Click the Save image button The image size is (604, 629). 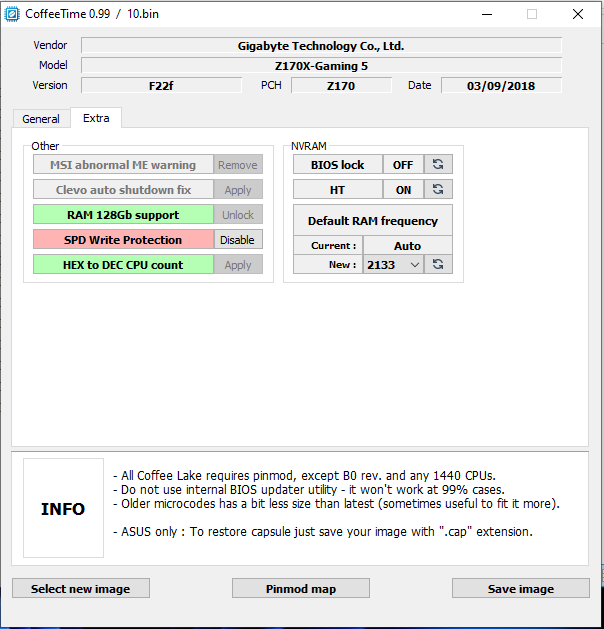click(x=521, y=588)
